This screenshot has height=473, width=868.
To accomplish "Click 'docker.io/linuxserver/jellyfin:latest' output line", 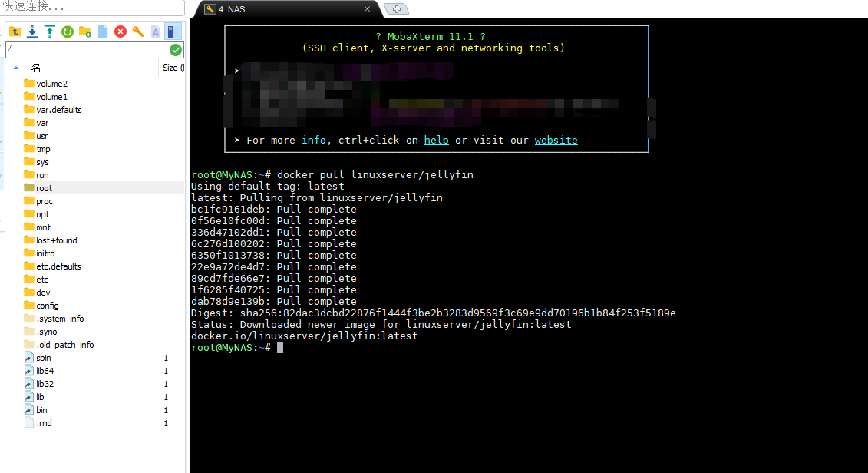I will tap(305, 336).
